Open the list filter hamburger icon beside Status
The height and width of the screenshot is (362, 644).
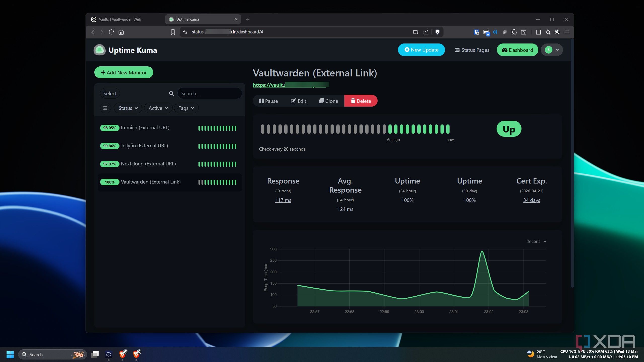point(105,108)
